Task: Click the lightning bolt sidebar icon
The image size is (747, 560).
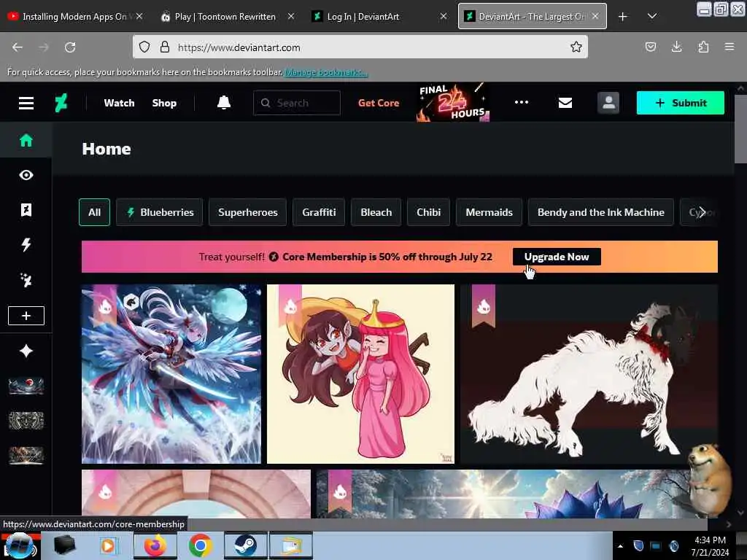Action: click(x=26, y=245)
